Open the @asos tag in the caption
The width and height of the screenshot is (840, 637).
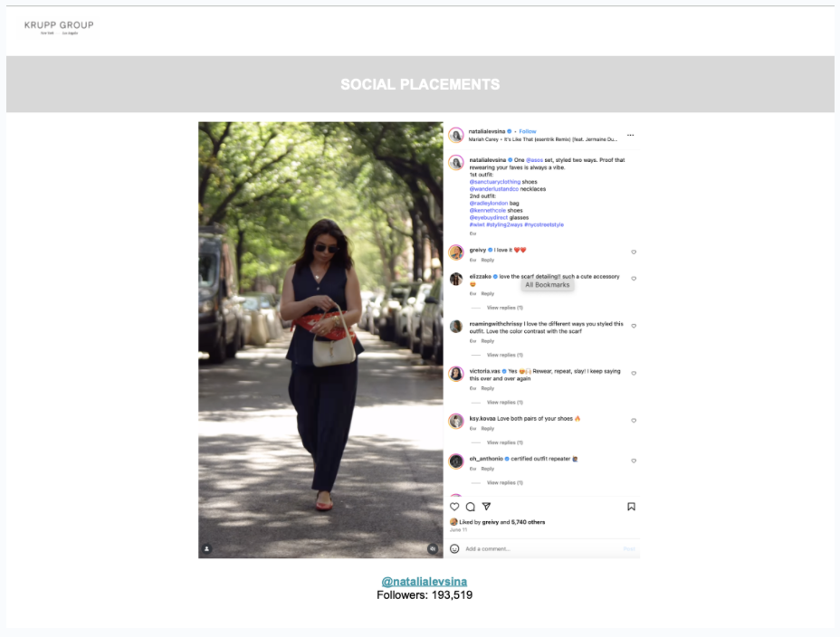pos(535,159)
